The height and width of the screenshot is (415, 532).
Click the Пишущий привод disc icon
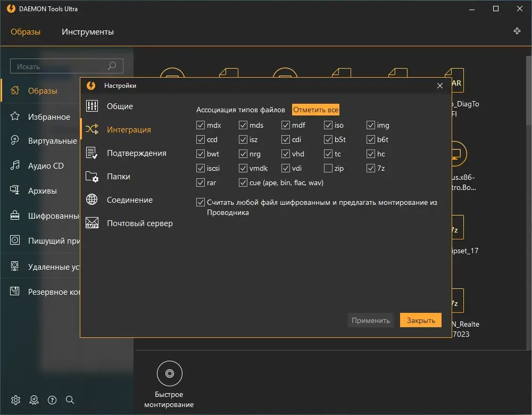point(15,240)
